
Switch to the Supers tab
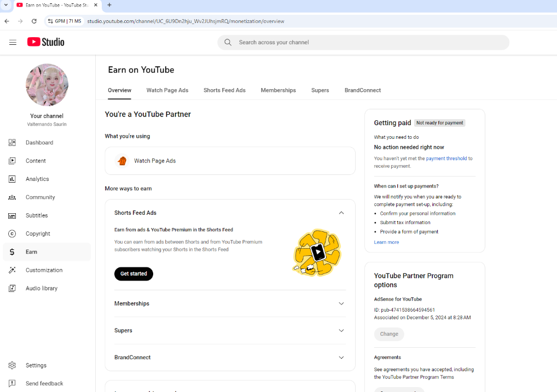[320, 90]
